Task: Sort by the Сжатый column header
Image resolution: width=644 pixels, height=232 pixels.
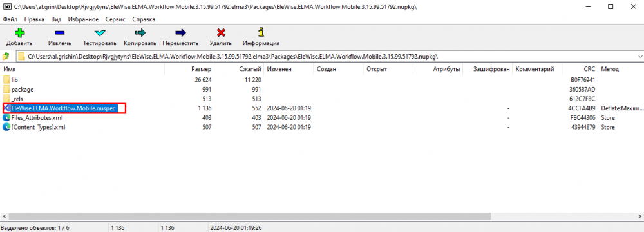Action: [239, 69]
